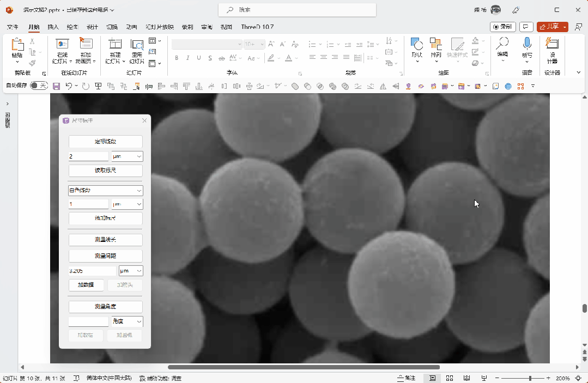The width and height of the screenshot is (588, 383).
Task: Click the Increase Font Size icon
Action: [271, 44]
